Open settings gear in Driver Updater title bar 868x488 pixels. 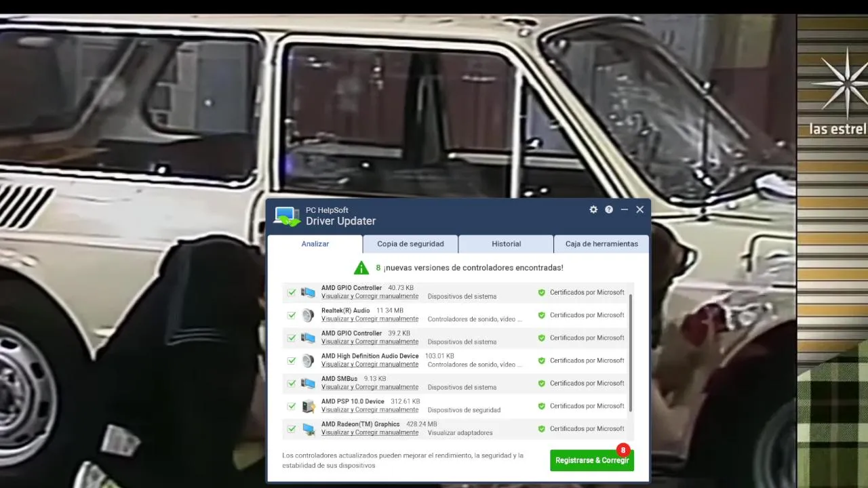(x=593, y=209)
